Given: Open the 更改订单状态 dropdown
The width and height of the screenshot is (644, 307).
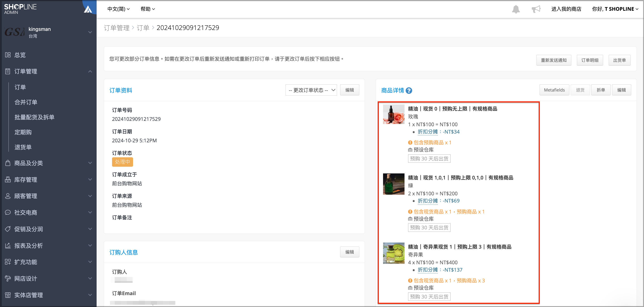Looking at the screenshot, I should pyautogui.click(x=311, y=90).
